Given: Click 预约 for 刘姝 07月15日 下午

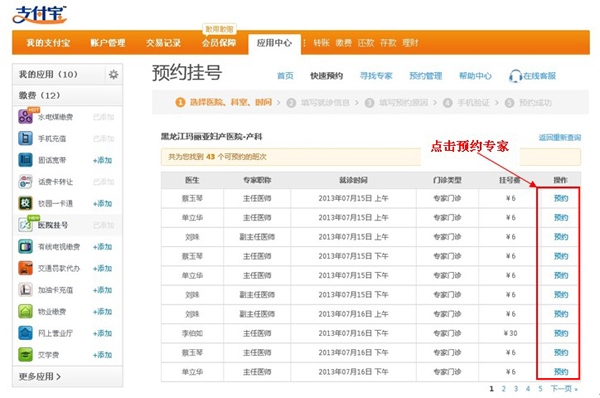Looking at the screenshot, I should click(x=561, y=295).
